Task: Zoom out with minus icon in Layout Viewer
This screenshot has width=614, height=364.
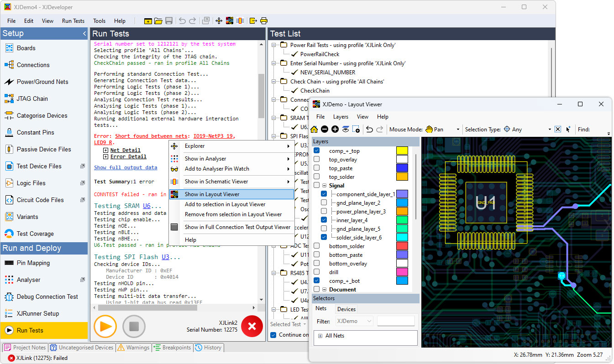Action: (x=325, y=130)
